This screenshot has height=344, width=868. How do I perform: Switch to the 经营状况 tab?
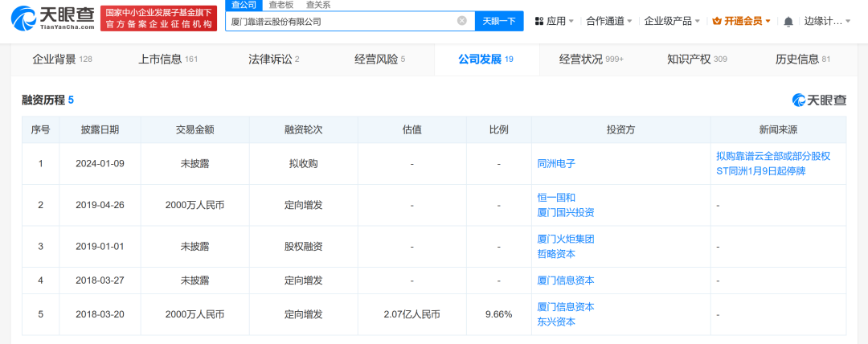(x=592, y=59)
